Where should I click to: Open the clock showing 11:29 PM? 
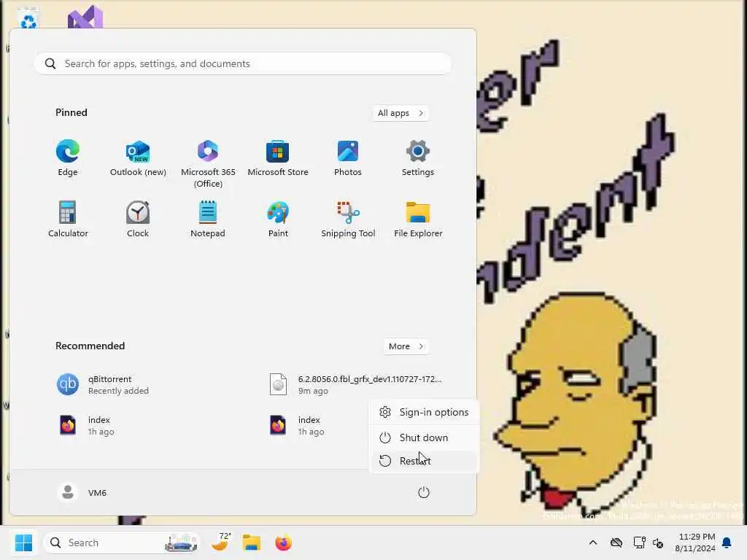coord(695,542)
